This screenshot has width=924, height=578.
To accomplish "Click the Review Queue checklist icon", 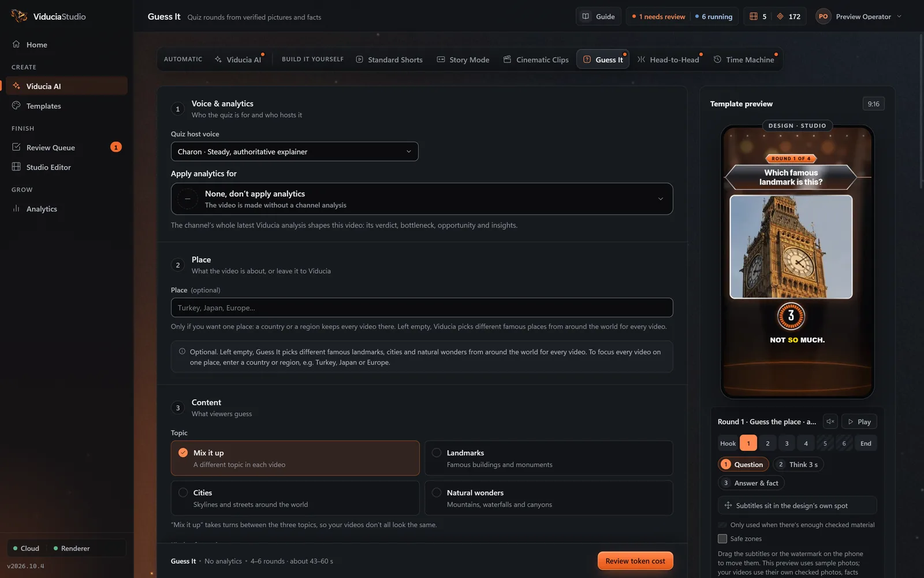I will tap(16, 147).
